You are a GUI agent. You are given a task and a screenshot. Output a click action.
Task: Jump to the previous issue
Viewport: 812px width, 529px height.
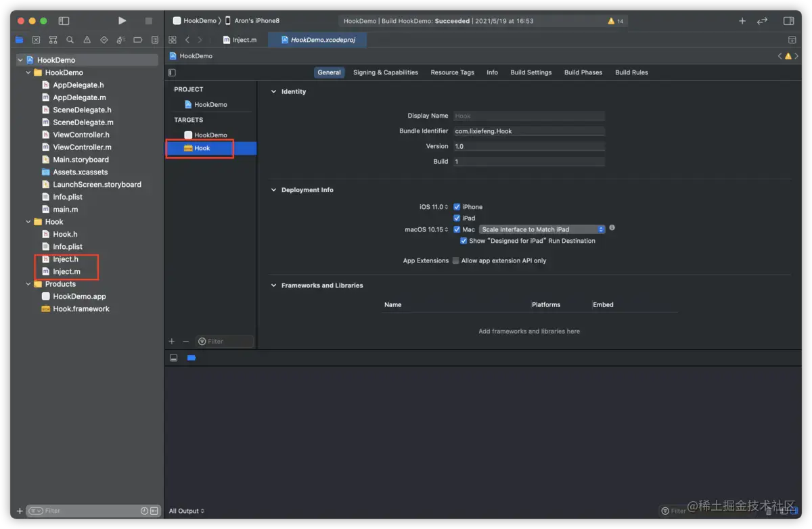click(780, 56)
